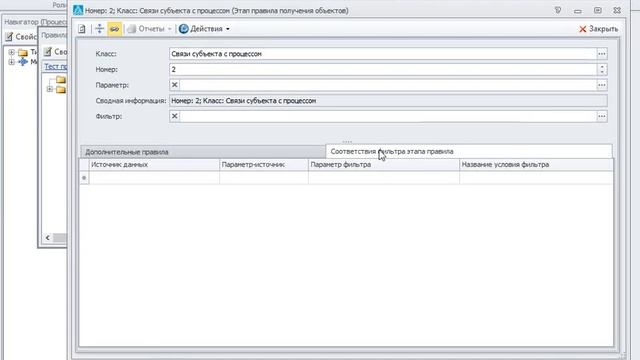Toggle the highlighted yellow link icon

[x=115, y=29]
